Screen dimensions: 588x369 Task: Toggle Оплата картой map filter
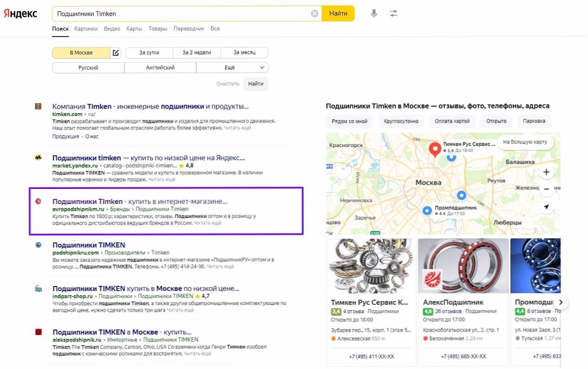pyautogui.click(x=452, y=121)
